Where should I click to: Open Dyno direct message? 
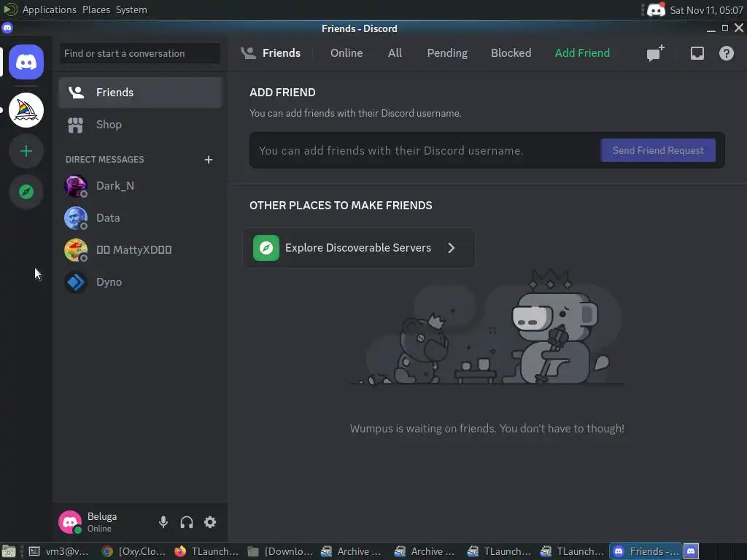[x=139, y=282]
